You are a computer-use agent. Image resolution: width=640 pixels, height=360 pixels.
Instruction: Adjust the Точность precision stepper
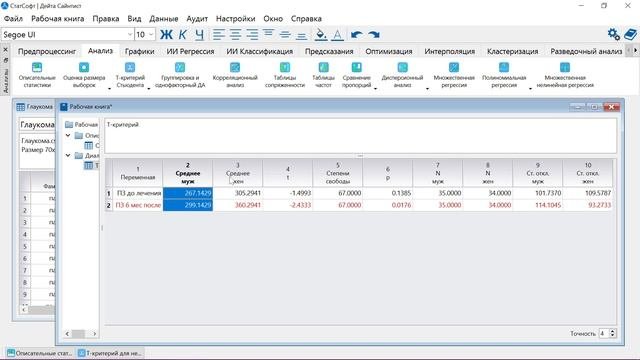[612, 333]
